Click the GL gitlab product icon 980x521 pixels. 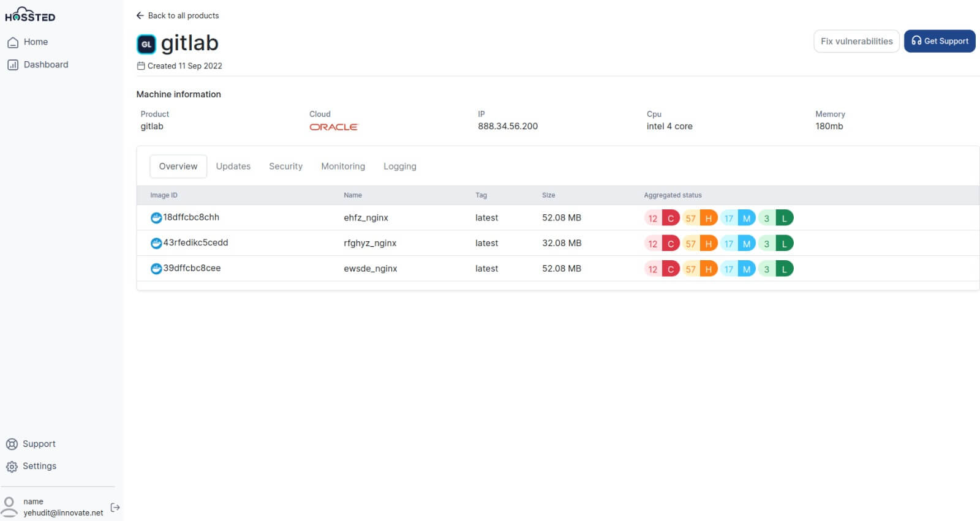click(146, 44)
